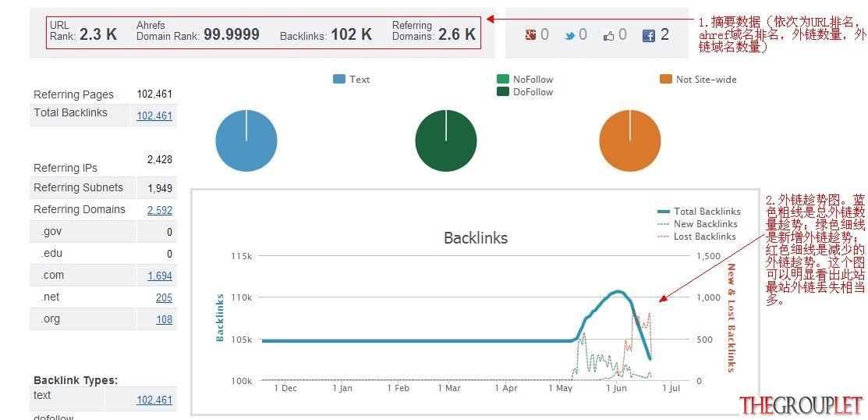Click the Referring IPs value 2,428
Image resolution: width=868 pixels, height=420 pixels.
point(159,159)
